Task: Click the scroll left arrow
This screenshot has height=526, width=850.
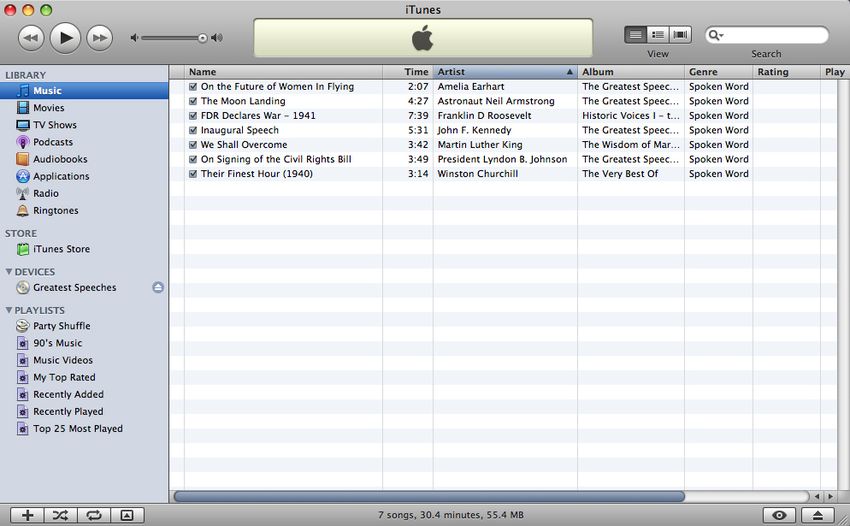Action: tap(817, 496)
